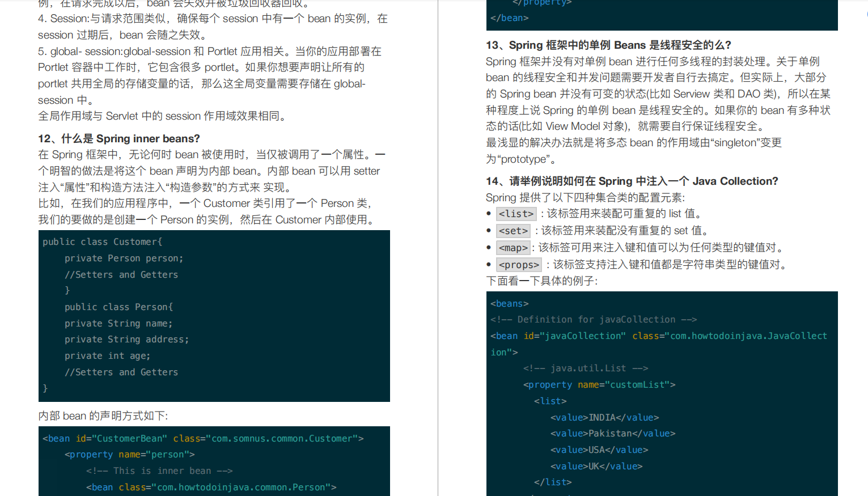Click the bean class com.howtodoinjava.common.Person line
Viewport: 868px width, 496px height.
click(211, 487)
